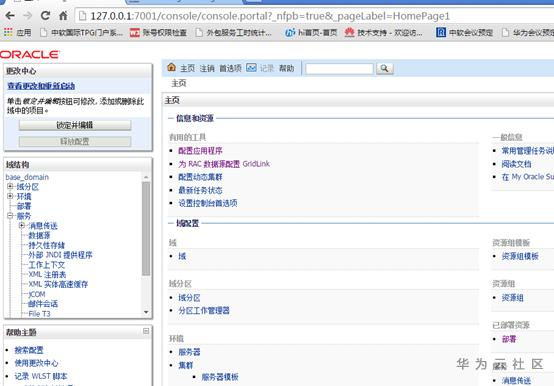The image size is (554, 386).
Task: Collapse the 帮助主题 panel
Action: pyautogui.click(x=146, y=331)
